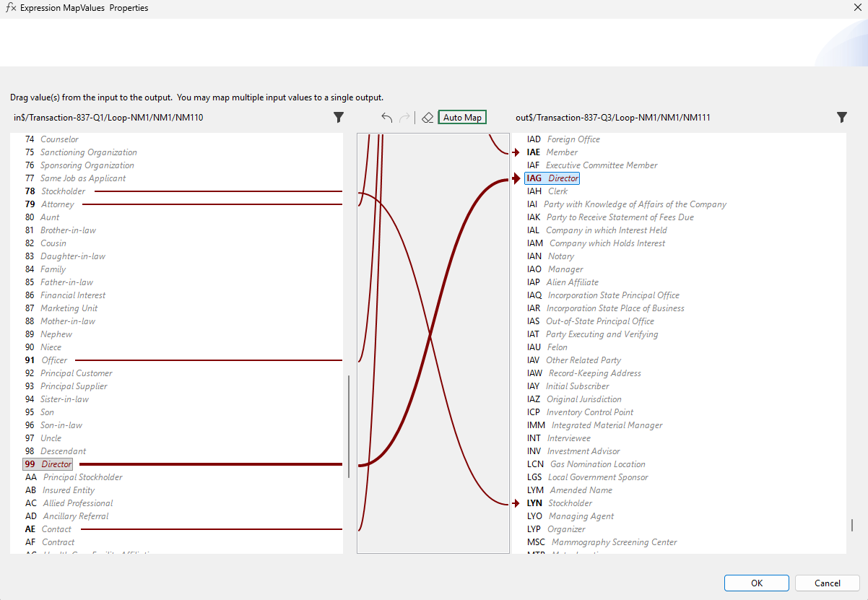This screenshot has height=600, width=868.
Task: Select output value IAE Member
Action: point(552,152)
